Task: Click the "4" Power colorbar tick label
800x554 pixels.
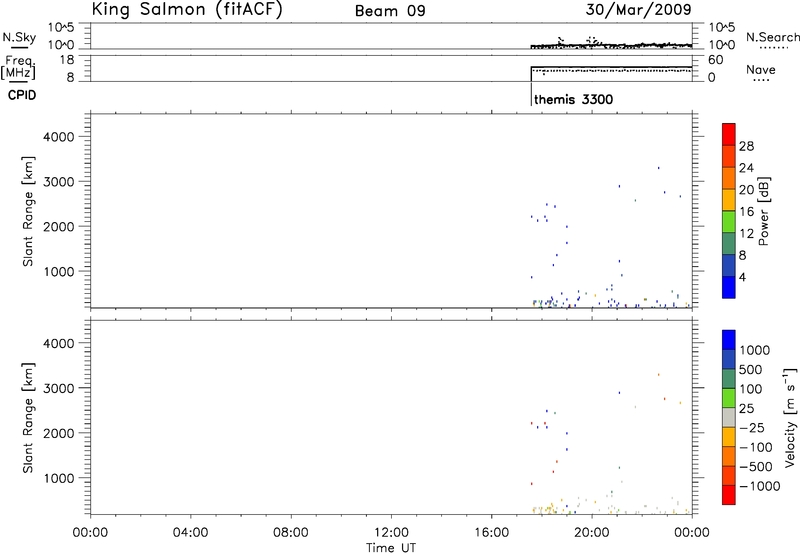Action: point(742,277)
